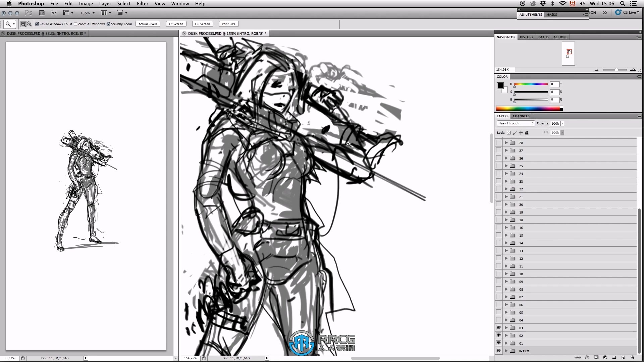
Task: Click the navigator zoom slider
Action: coord(615,70)
